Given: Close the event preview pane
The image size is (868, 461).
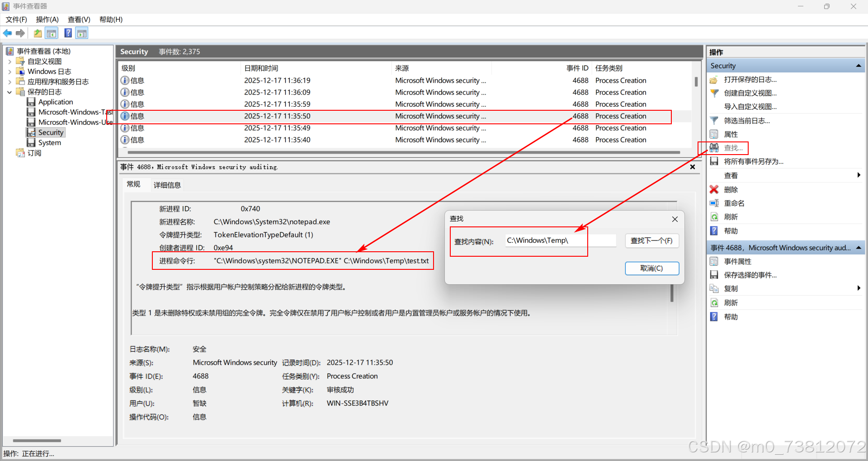Looking at the screenshot, I should coord(692,167).
